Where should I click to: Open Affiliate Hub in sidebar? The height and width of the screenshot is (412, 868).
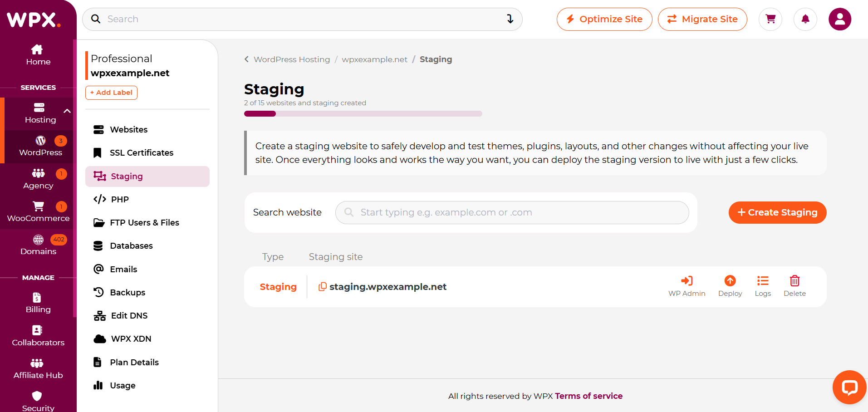point(38,369)
